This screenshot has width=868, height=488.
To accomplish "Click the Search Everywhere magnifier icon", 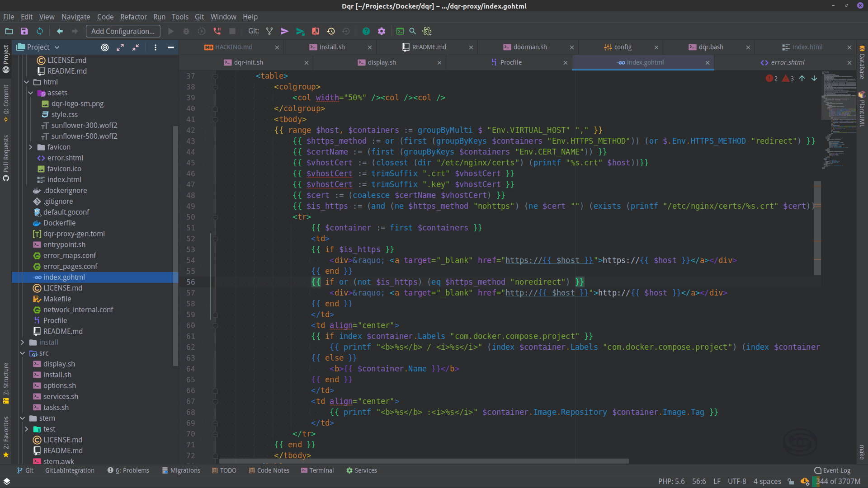I will point(413,31).
